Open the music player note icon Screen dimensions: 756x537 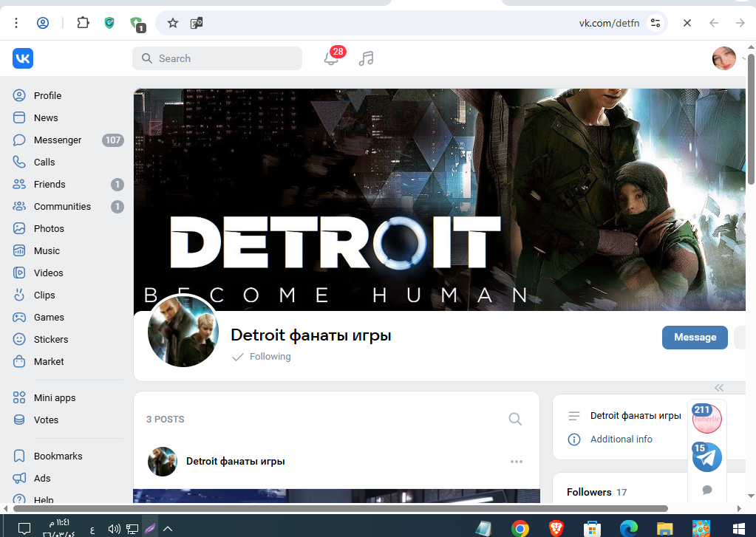pos(366,58)
